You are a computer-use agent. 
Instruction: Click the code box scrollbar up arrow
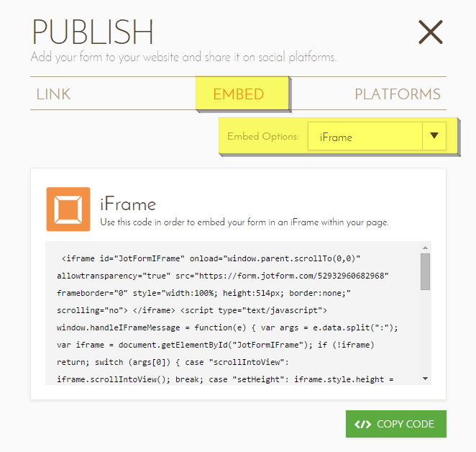[425, 248]
